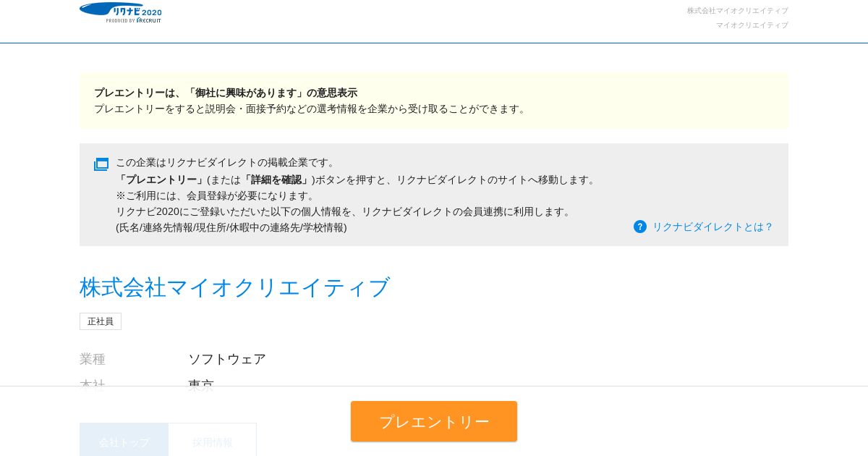
Task: Click the 東京 headquarters value
Action: 201,383
